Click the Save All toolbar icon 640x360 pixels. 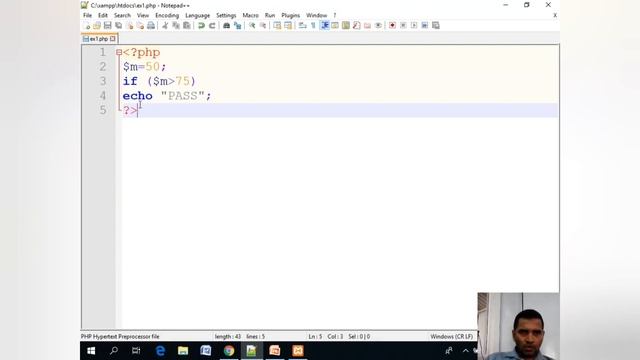(x=118, y=26)
